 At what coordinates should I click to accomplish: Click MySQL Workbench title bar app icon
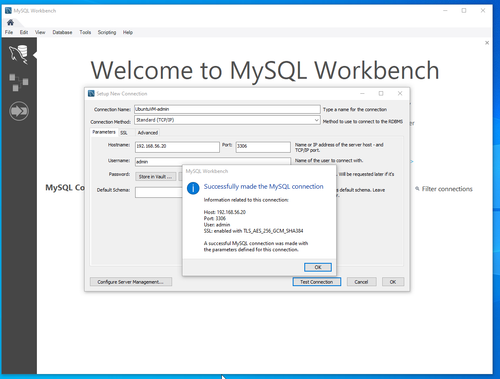pyautogui.click(x=8, y=11)
